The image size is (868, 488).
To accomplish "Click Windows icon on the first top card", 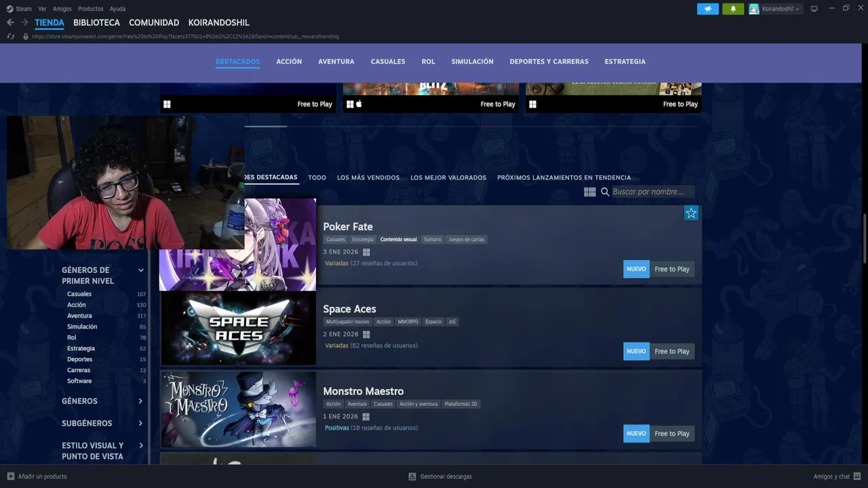I will 167,104.
